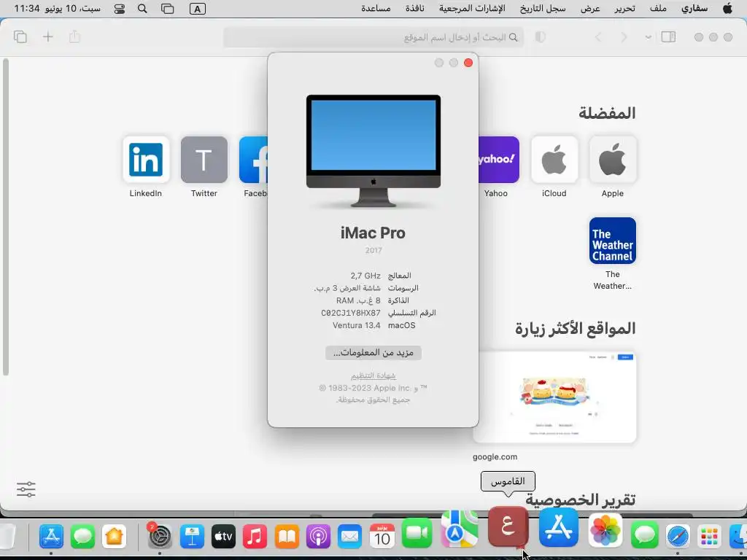The height and width of the screenshot is (560, 747).
Task: Open the Twitter favorite
Action: tap(204, 160)
